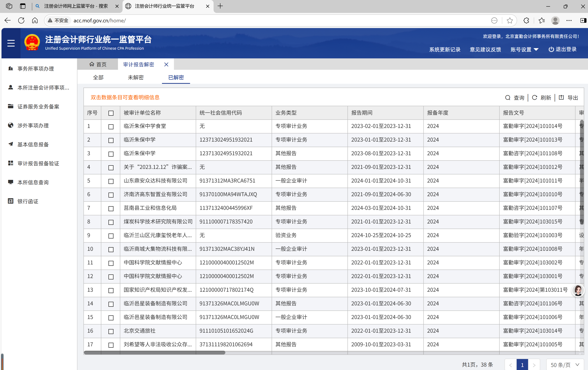Image resolution: width=588 pixels, height=370 pixels.
Task: Click the search magnifier icon beside 查询
Action: tap(508, 98)
